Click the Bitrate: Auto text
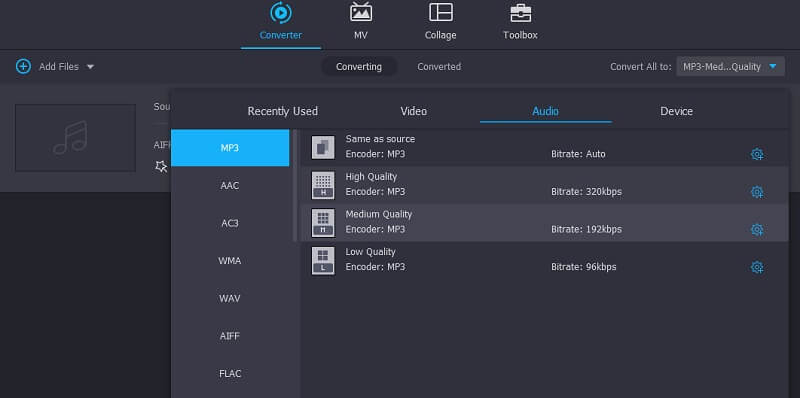Viewport: 800px width, 398px height. tap(578, 154)
